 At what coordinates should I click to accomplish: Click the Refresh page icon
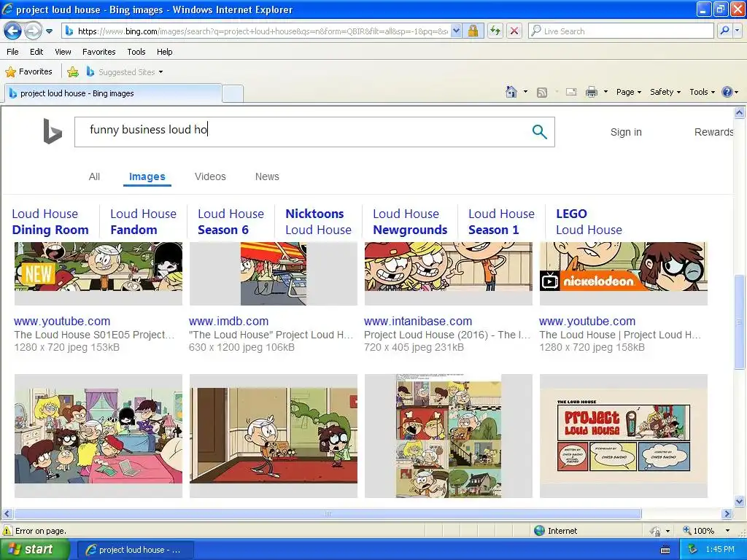(495, 31)
